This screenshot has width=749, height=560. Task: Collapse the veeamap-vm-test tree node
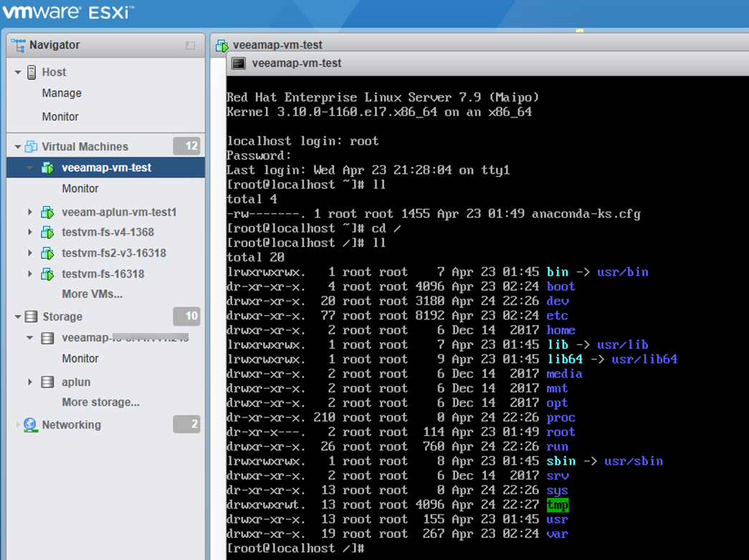coord(29,168)
